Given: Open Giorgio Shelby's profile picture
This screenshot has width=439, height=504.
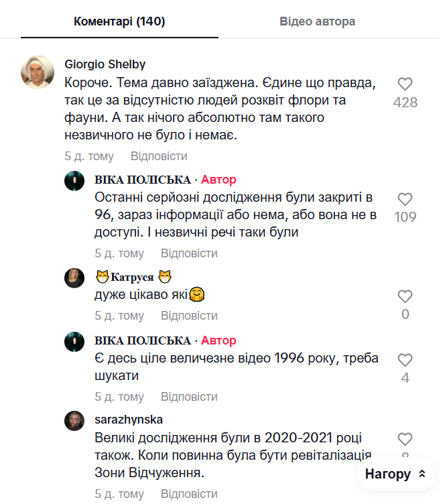Looking at the screenshot, I should (38, 72).
